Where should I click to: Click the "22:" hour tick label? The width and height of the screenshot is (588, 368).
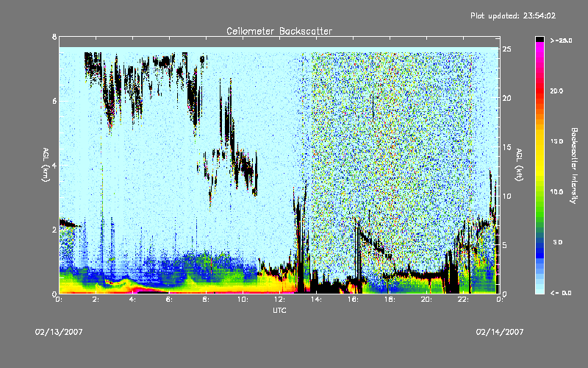coord(463,300)
